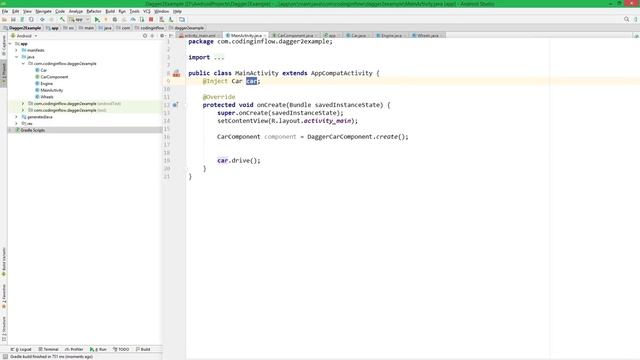Expand the manifests folder
The height and width of the screenshot is (360, 640).
(x=17, y=50)
